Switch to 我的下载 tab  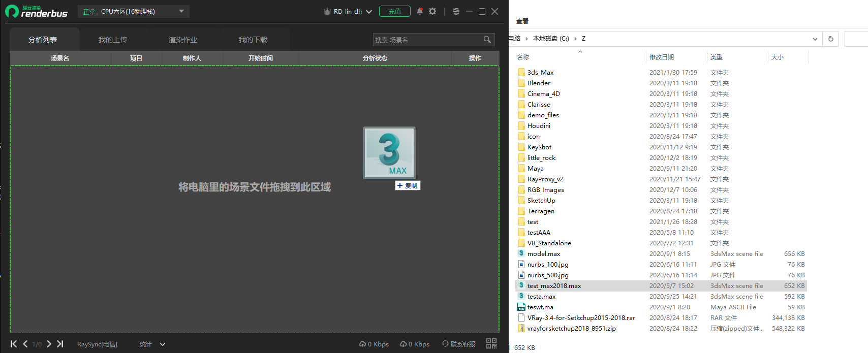click(x=253, y=40)
